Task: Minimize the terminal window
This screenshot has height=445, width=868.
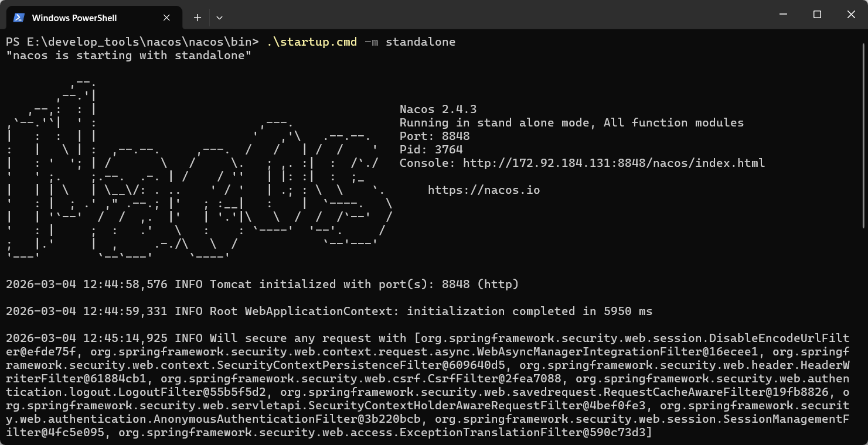Action: 783,15
